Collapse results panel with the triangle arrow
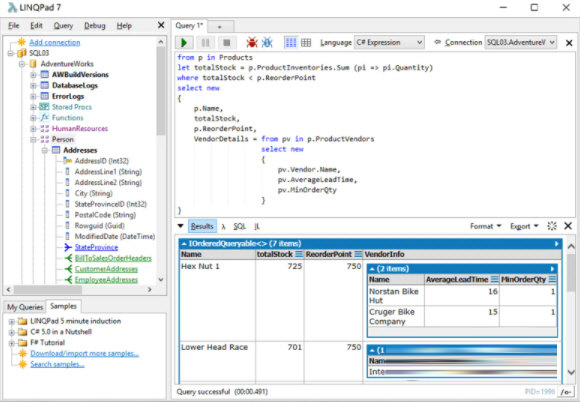 [180, 226]
